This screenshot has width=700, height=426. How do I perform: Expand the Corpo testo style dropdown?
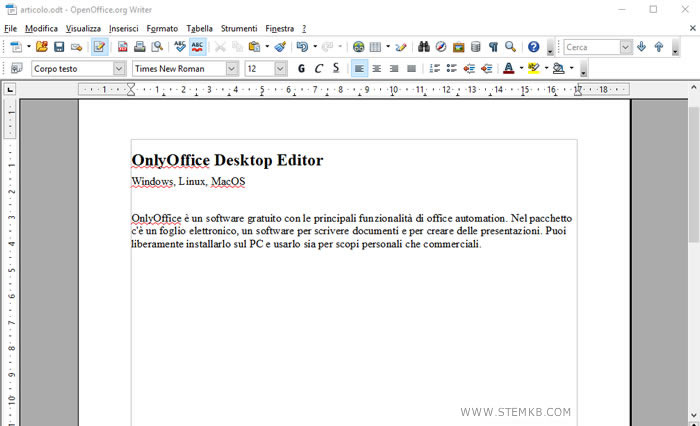(x=119, y=69)
